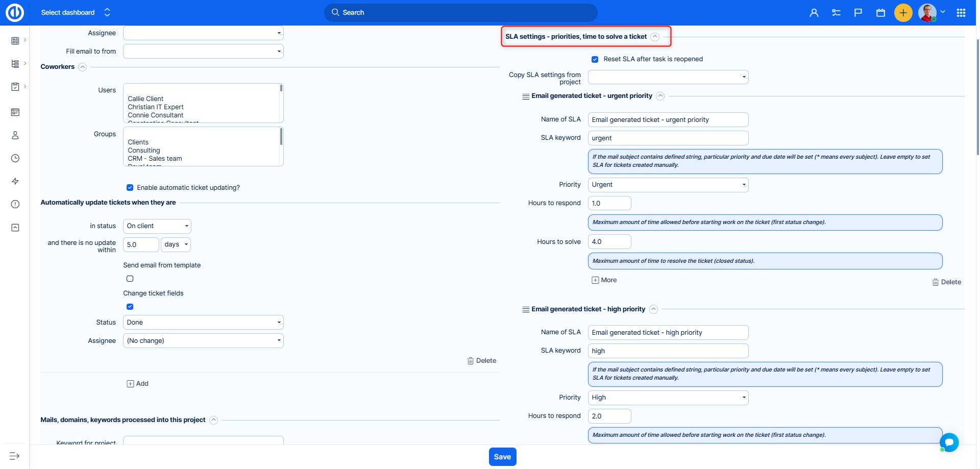Viewport: 980px width, 469px height.
Task: Click the yellow plus add button
Action: tap(903, 13)
